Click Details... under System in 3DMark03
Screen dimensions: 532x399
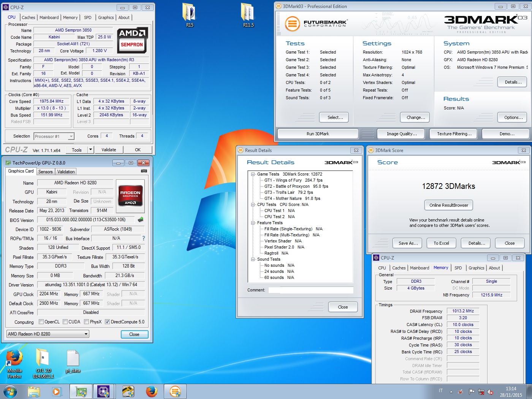point(512,82)
